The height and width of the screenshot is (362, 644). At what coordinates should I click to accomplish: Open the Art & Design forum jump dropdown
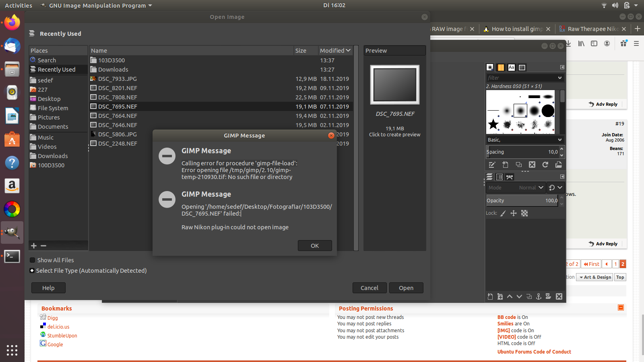tap(595, 277)
